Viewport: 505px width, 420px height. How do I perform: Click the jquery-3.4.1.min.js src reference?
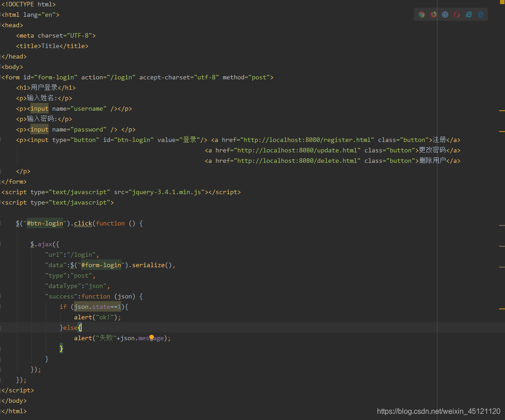tap(167, 192)
